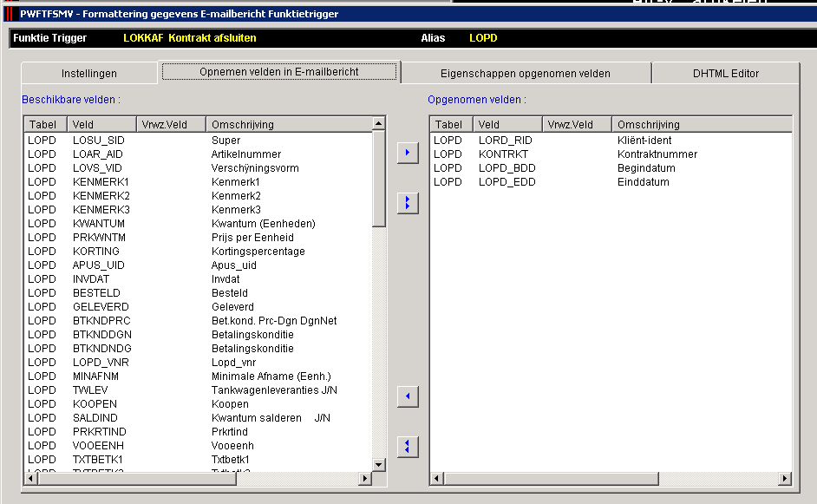
Task: Open the Instellingen tab
Action: (89, 74)
